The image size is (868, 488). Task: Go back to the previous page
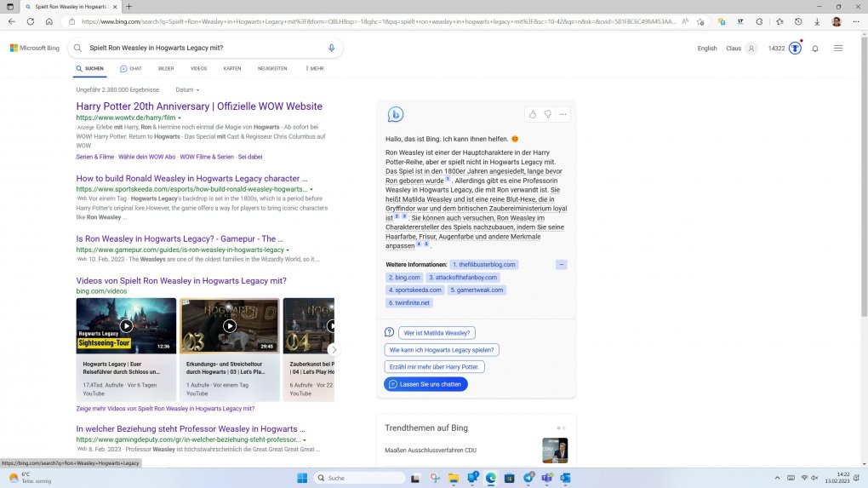12,21
